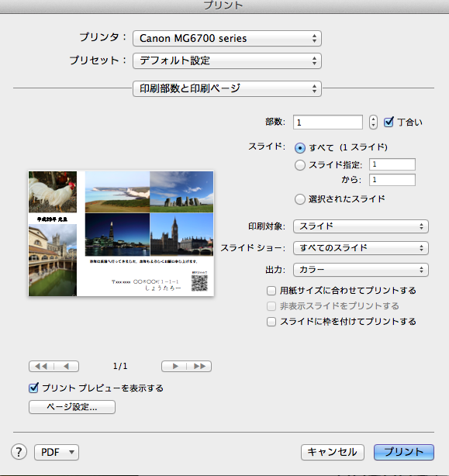Click the から end number field
This screenshot has height=476, width=449.
point(392,180)
